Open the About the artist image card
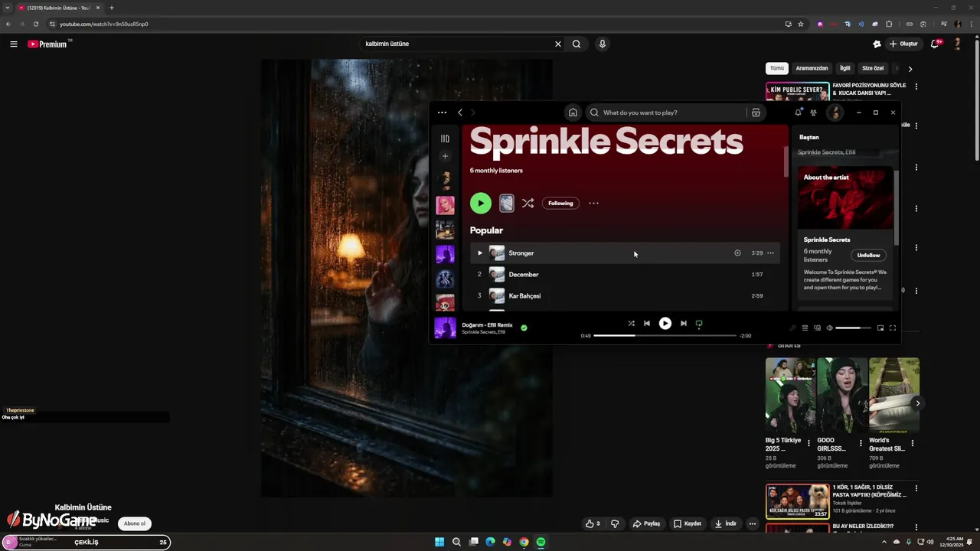980x551 pixels. point(845,197)
